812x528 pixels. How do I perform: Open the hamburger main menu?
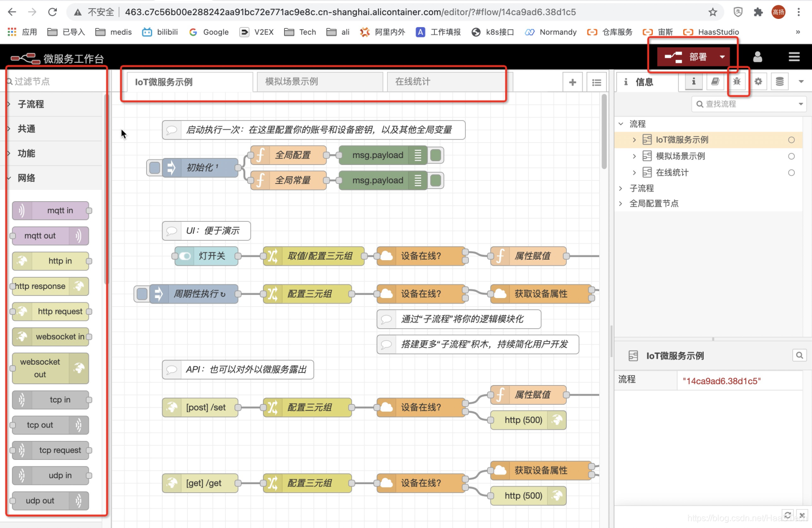click(x=794, y=57)
